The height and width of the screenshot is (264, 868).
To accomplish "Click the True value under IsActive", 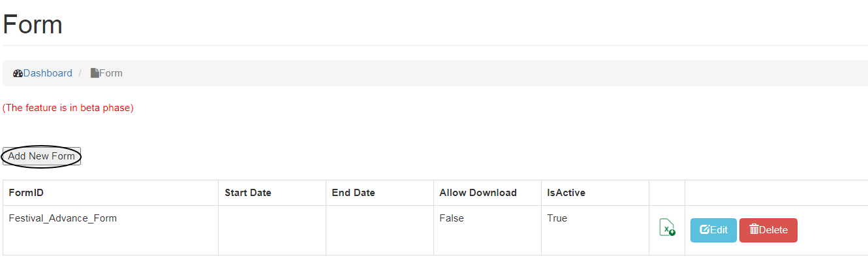I will pyautogui.click(x=557, y=218).
